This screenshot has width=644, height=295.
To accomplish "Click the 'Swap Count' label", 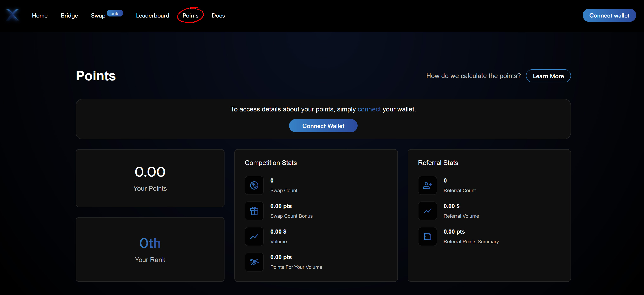I will [284, 190].
